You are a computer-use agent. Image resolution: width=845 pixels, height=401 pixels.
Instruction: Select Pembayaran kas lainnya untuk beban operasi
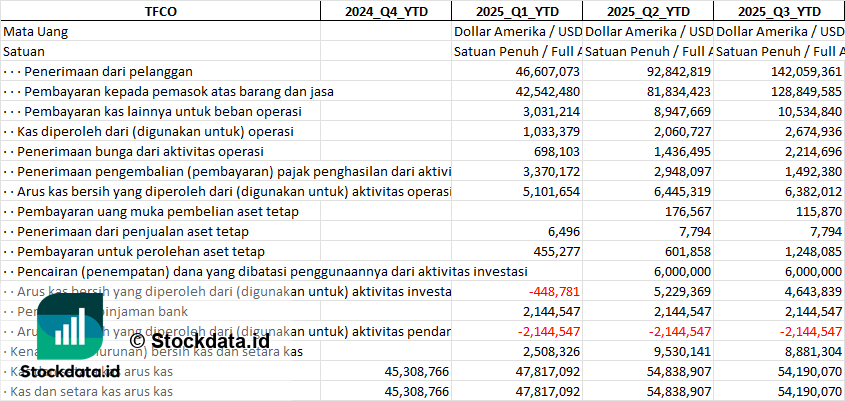(x=152, y=112)
